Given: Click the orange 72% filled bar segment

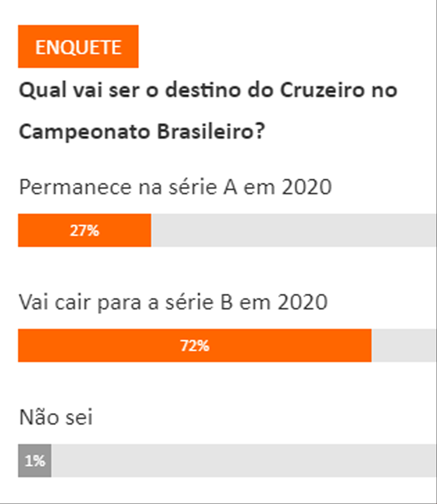Looking at the screenshot, I should tap(195, 345).
